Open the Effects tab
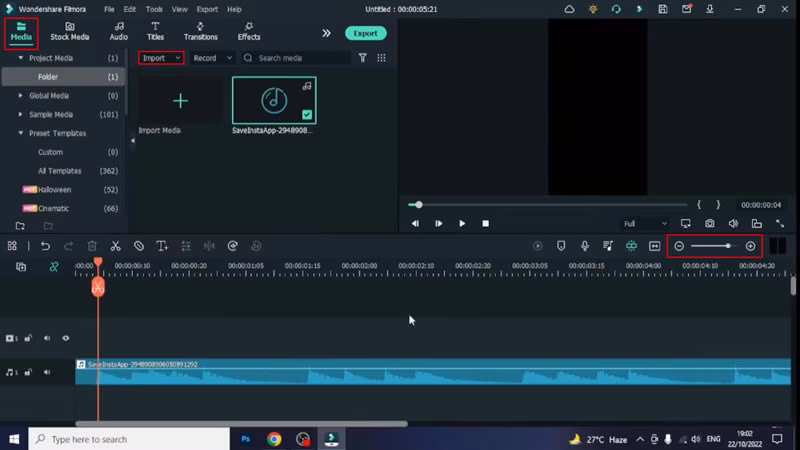The height and width of the screenshot is (450, 800). point(249,32)
